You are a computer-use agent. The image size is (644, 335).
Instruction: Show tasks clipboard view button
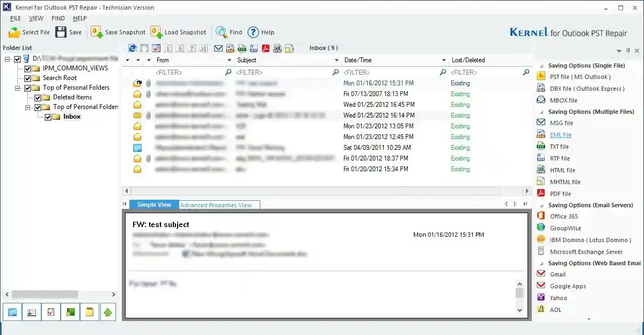coord(51,312)
